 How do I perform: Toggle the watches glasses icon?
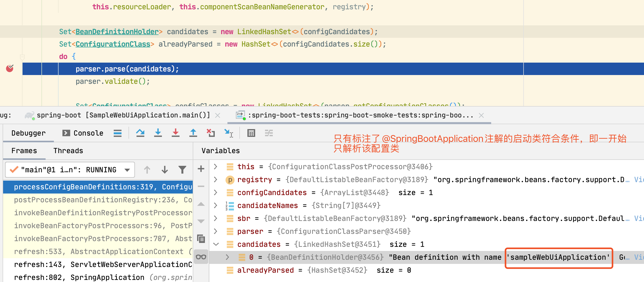[201, 257]
